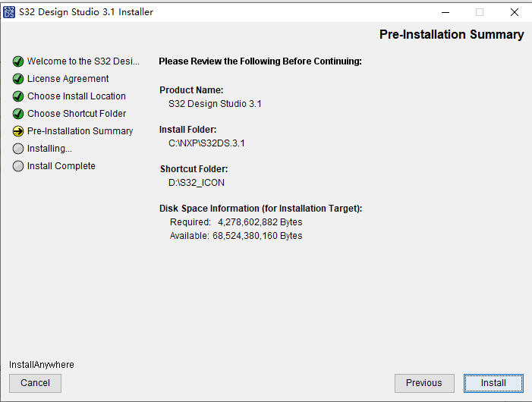Click the 'InstallAnywhere' label
532x402 pixels.
(42, 365)
